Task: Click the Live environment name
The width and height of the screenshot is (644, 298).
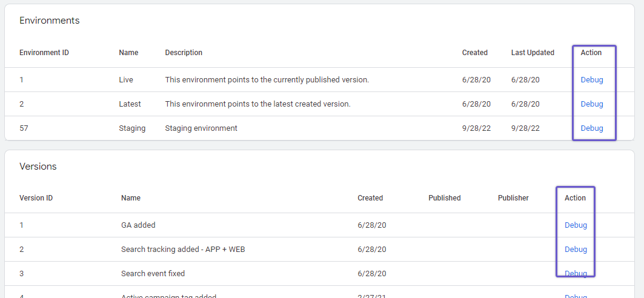Action: [x=126, y=79]
